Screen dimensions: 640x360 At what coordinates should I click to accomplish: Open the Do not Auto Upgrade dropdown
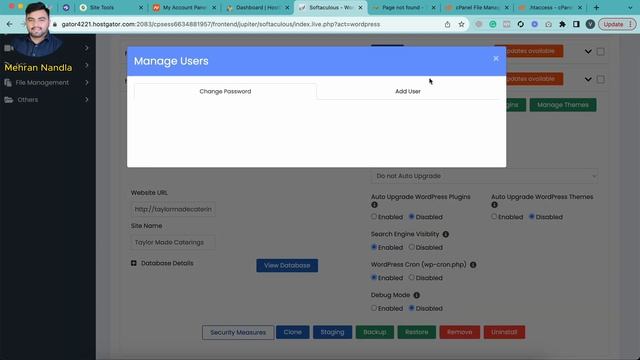pos(484,176)
